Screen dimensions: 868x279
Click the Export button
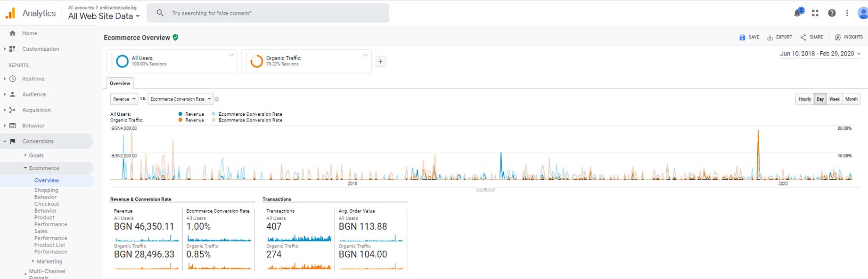[x=779, y=37]
